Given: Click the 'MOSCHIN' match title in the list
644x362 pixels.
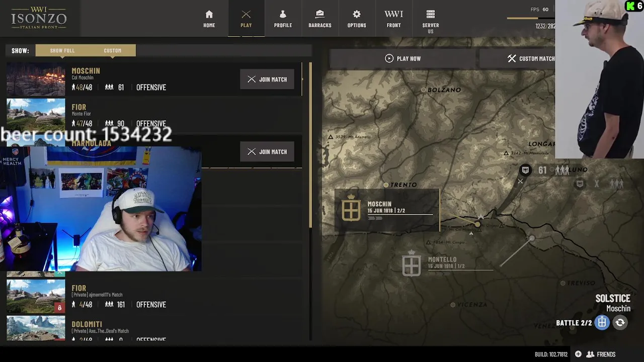Looking at the screenshot, I should point(86,71).
